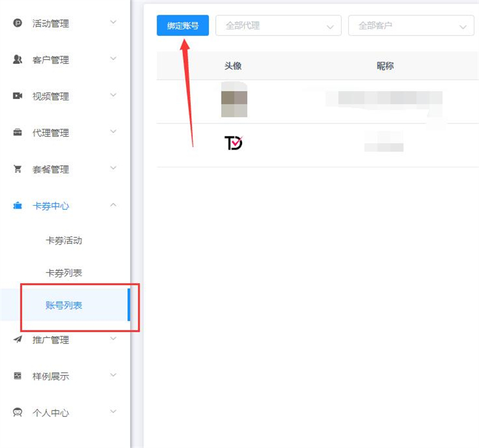Open the 账号列表 submenu item
This screenshot has width=479, height=448.
pyautogui.click(x=64, y=305)
